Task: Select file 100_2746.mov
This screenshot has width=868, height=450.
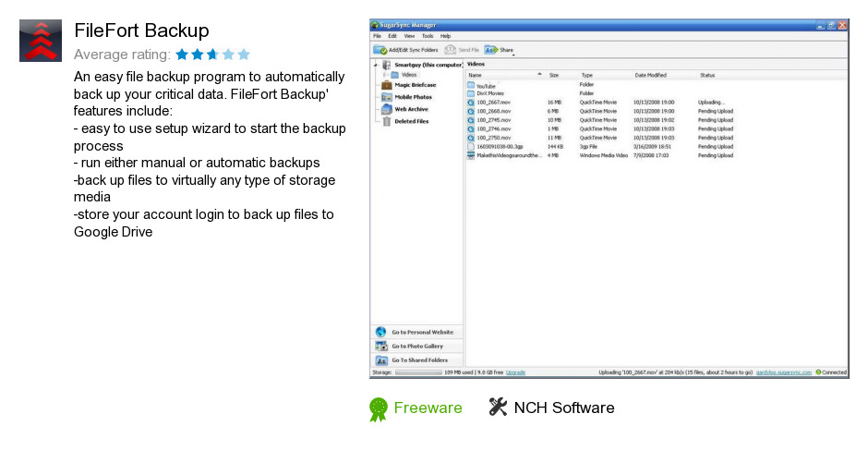Action: point(494,128)
